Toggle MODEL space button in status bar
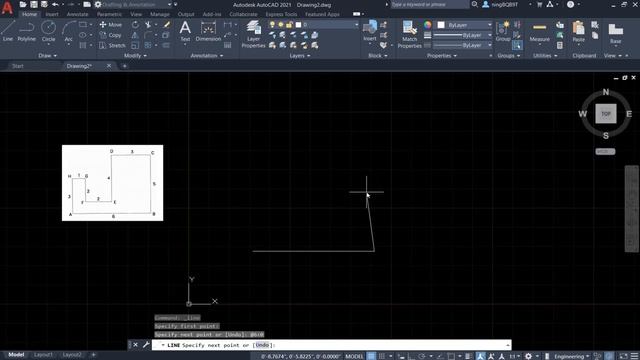 (x=354, y=356)
